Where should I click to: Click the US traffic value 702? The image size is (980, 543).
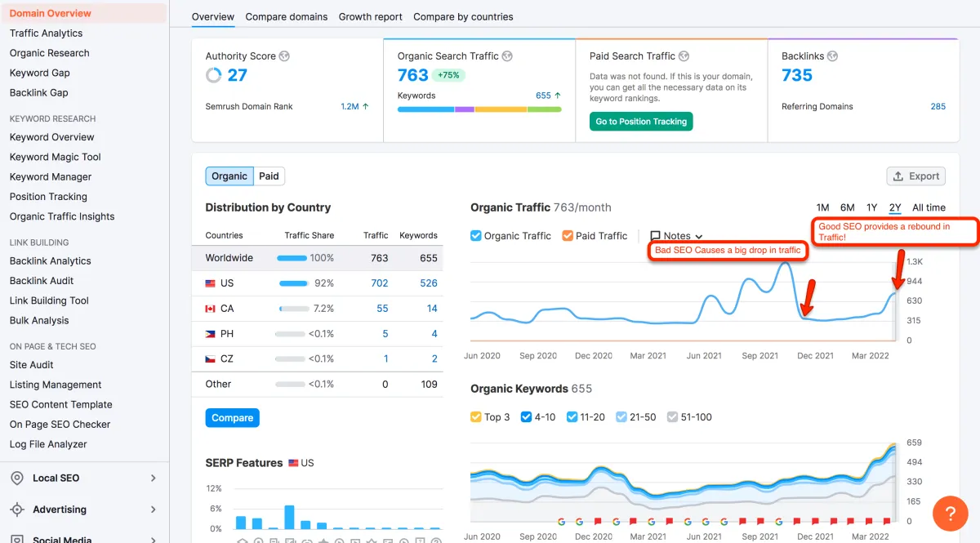(x=379, y=283)
